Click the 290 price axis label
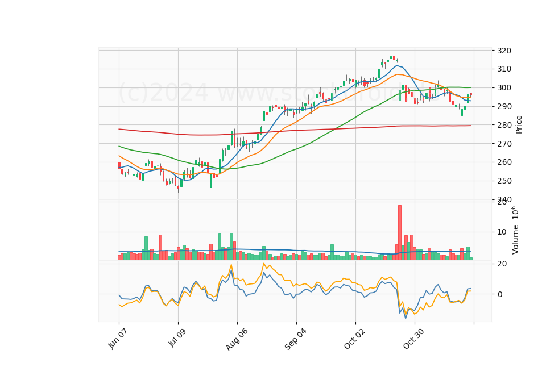 (504, 106)
